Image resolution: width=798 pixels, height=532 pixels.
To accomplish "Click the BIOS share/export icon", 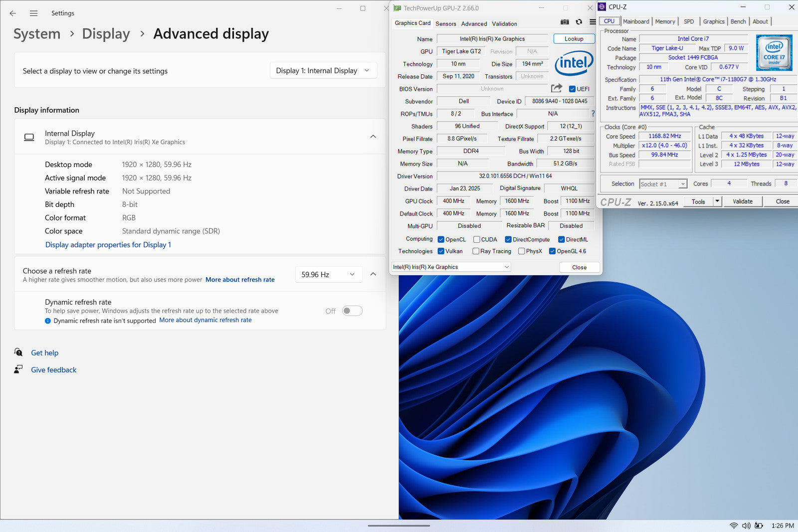I will pyautogui.click(x=557, y=88).
